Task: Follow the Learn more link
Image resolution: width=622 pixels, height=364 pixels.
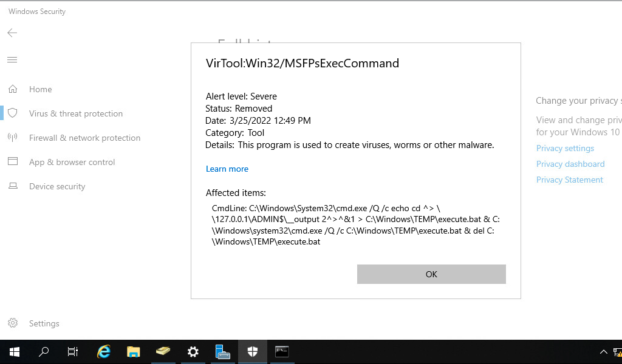Action: click(227, 169)
